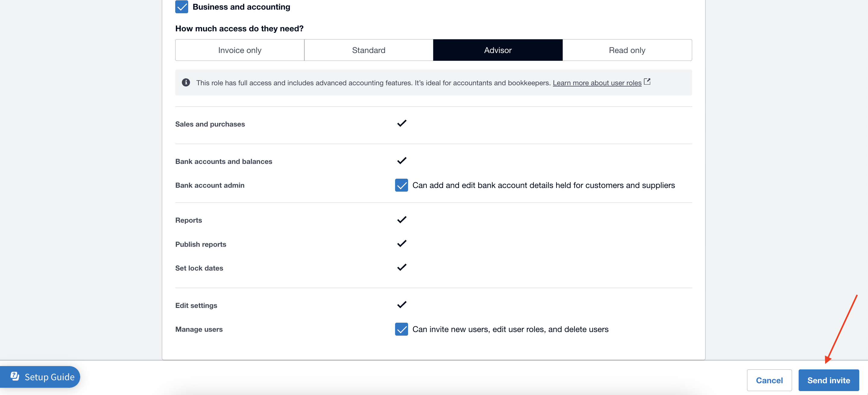Click the Reports checkmark
Image resolution: width=868 pixels, height=395 pixels.
(402, 220)
